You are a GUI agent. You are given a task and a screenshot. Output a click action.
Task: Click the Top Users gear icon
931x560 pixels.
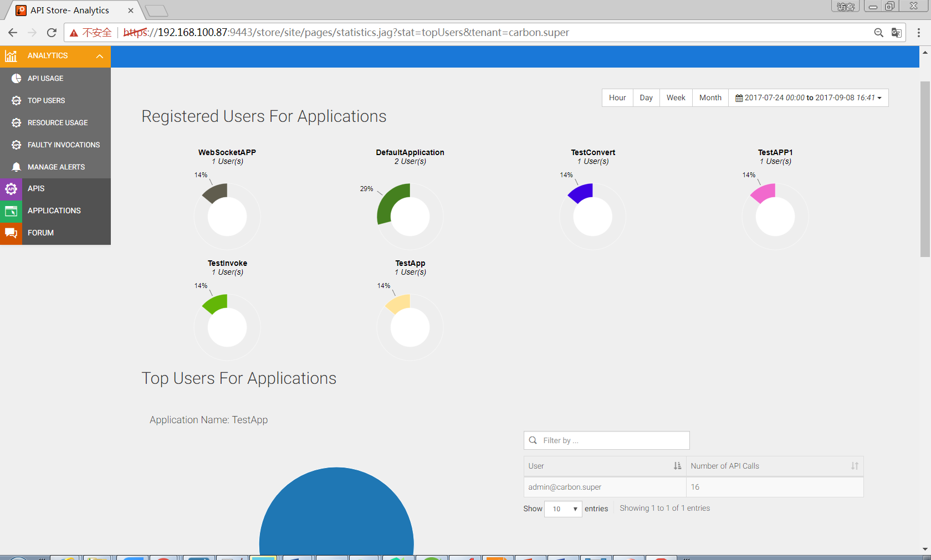[x=17, y=100]
